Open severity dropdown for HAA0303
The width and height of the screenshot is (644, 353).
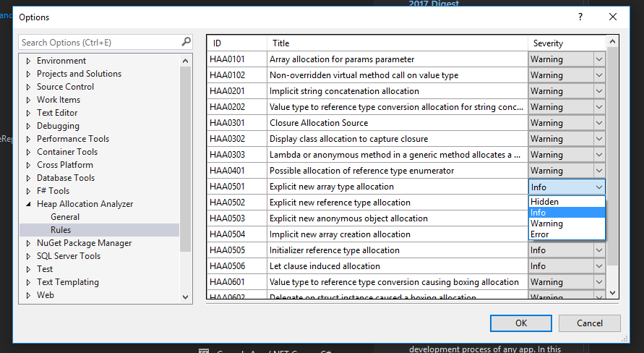tap(599, 155)
